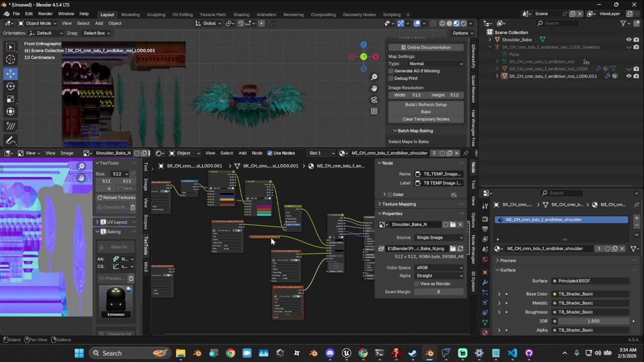Hide Shoulder_Bake collection with eye icon
Screen dimensions: 644x362
(x=628, y=40)
